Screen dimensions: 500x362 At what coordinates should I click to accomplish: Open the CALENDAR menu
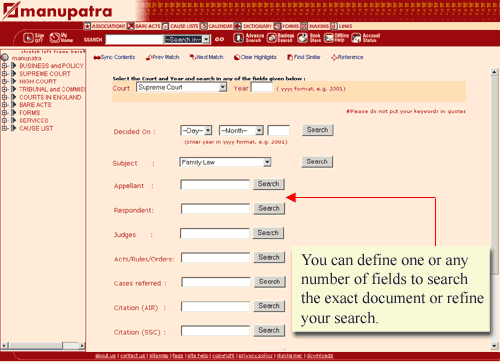pyautogui.click(x=217, y=26)
